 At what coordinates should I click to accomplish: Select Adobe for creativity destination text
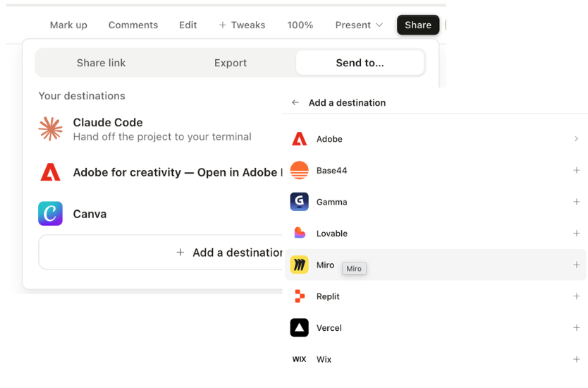tap(178, 172)
